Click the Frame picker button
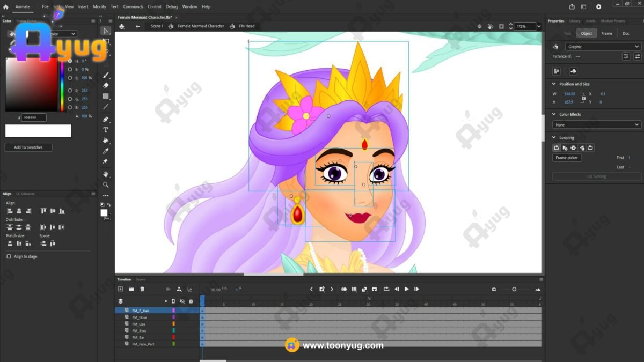Screen dimensions: 644x362 pyautogui.click(x=567, y=158)
